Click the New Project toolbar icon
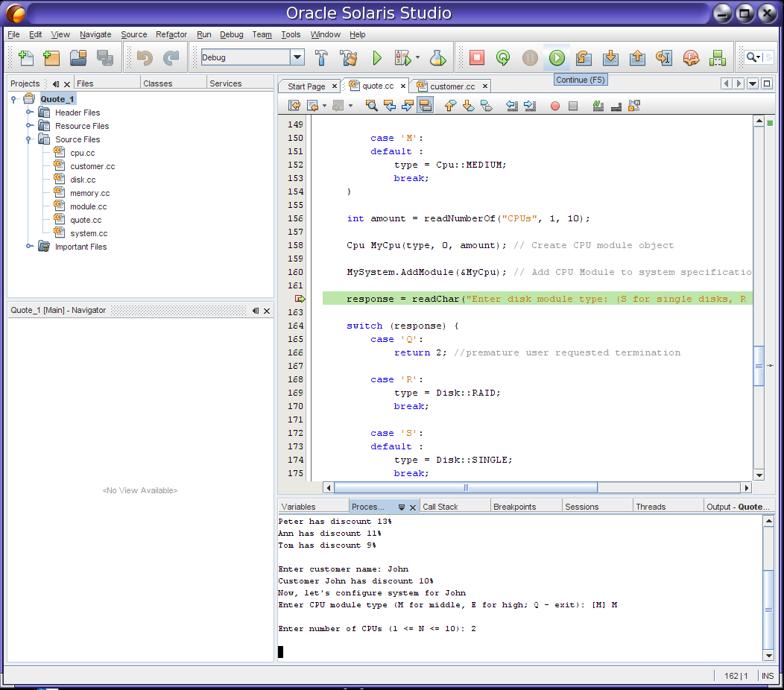 (51, 57)
